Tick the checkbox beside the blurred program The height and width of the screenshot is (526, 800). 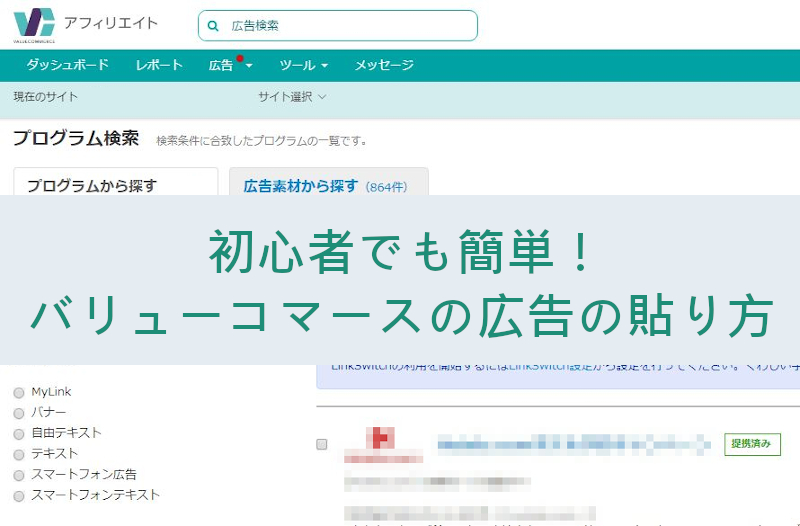coord(321,444)
